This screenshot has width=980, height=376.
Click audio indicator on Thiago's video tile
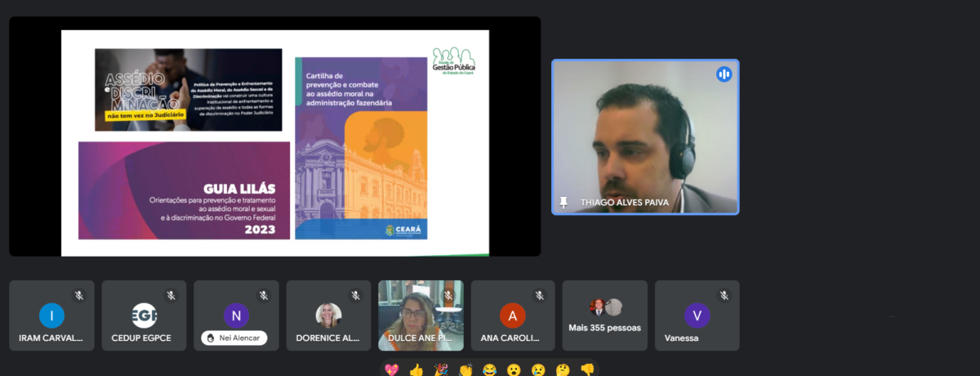coord(724,74)
